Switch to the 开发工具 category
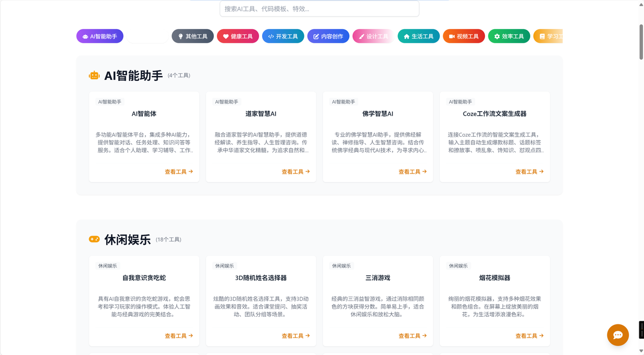 (283, 36)
